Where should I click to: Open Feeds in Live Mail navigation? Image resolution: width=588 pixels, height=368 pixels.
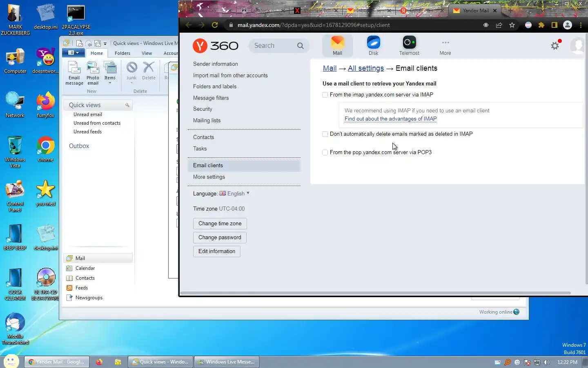coord(81,288)
